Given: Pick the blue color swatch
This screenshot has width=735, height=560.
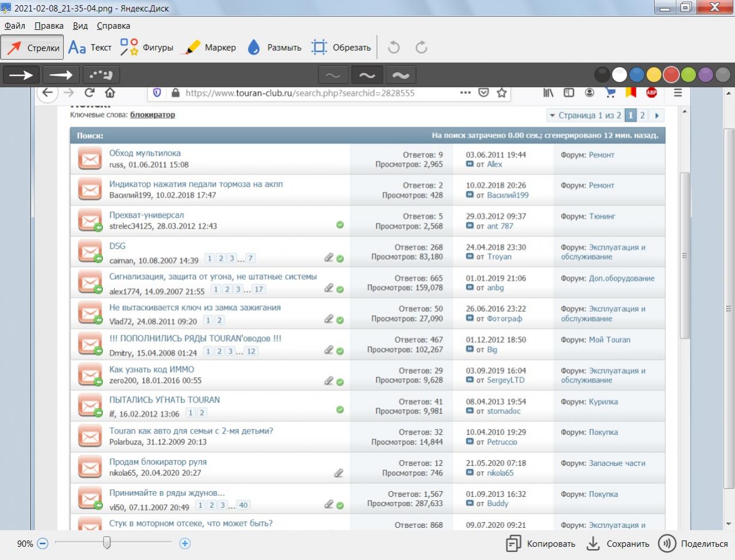Looking at the screenshot, I should [x=636, y=75].
